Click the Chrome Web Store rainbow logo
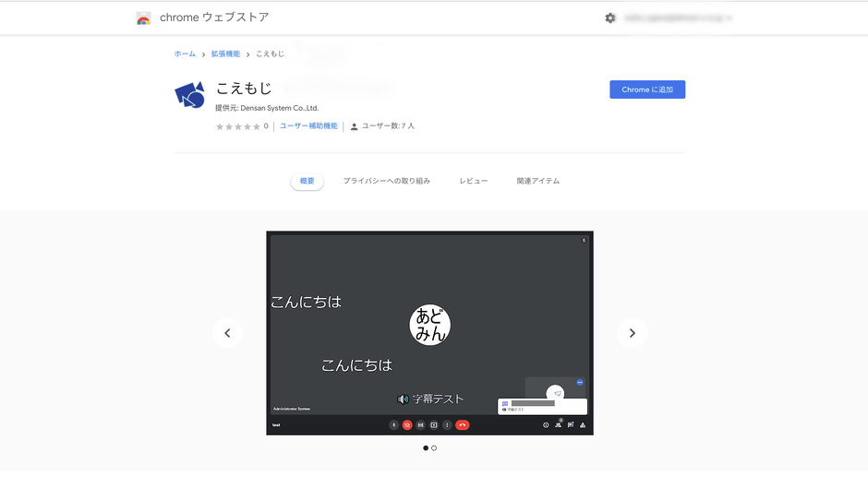Screen dimensions: 868x488 click(x=143, y=18)
